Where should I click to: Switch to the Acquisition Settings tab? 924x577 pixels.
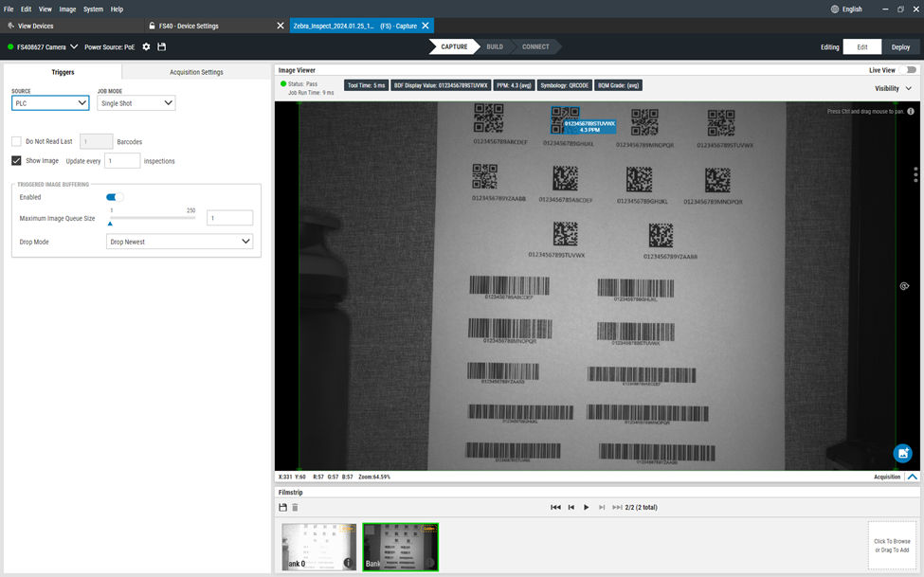click(x=196, y=72)
